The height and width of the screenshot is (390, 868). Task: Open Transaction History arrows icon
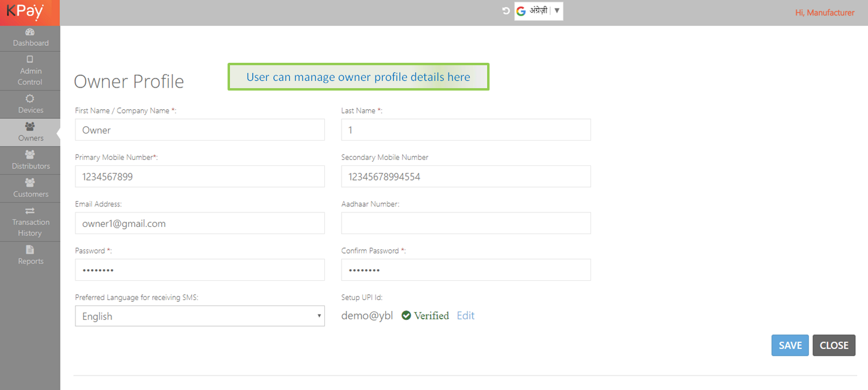tap(30, 211)
